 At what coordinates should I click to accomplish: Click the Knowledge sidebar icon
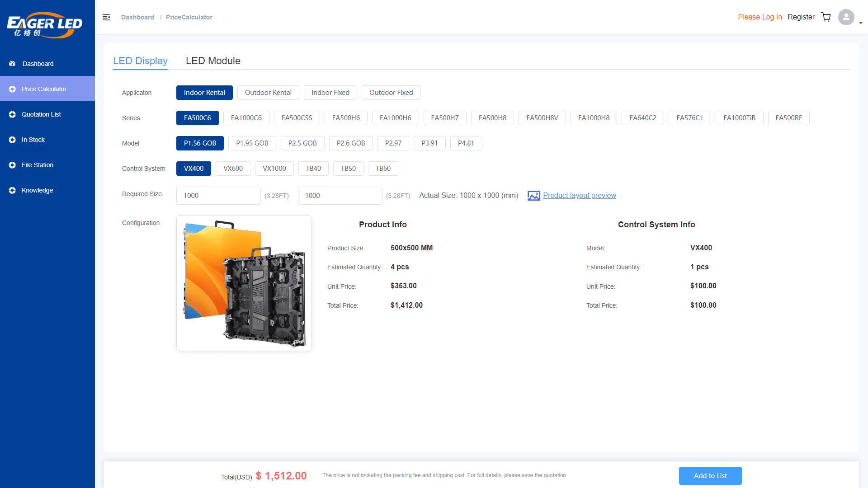click(x=12, y=190)
